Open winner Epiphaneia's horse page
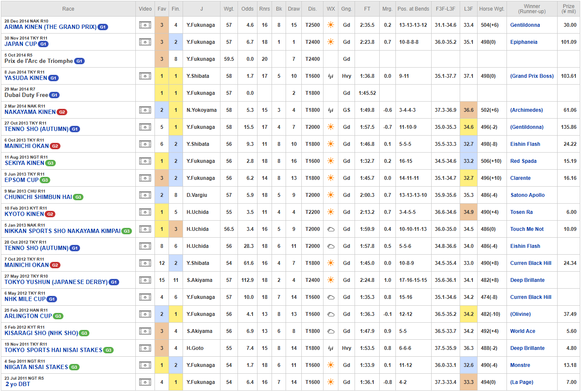 524,42
